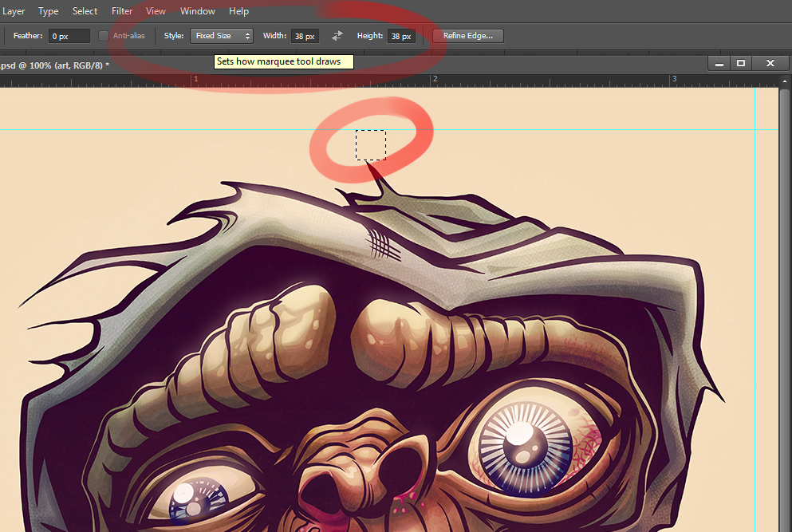Open the Select menu
The width and height of the screenshot is (792, 532).
(x=85, y=10)
